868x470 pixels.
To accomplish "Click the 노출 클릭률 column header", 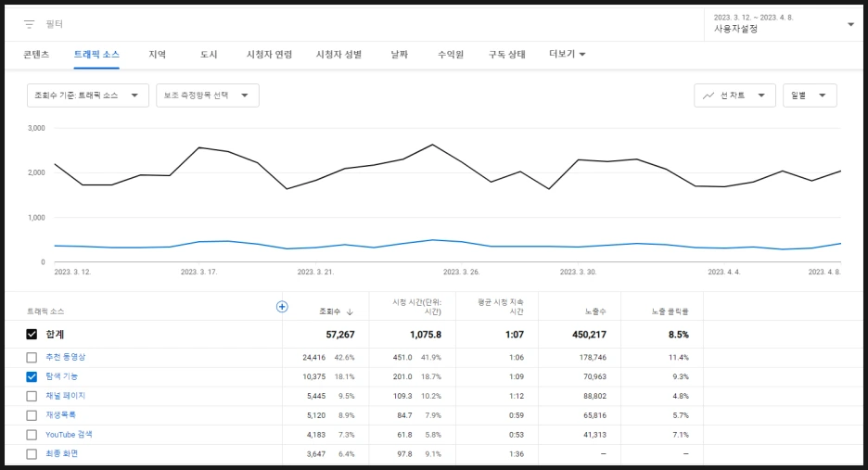I will pos(670,311).
